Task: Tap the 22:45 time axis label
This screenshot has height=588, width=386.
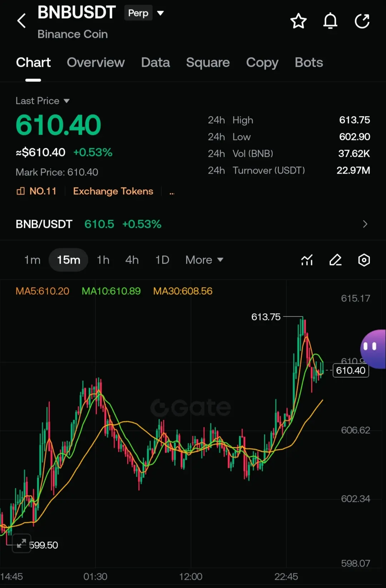Action: pyautogui.click(x=286, y=577)
